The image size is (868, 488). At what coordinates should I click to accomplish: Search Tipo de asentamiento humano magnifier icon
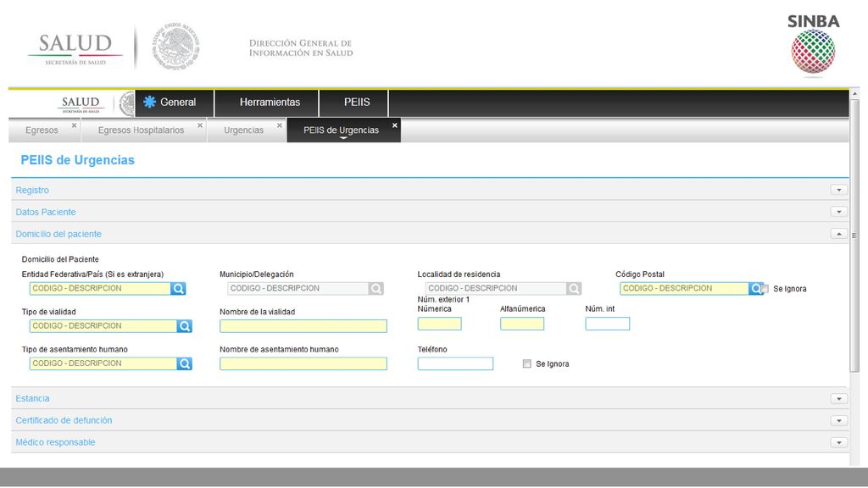coord(184,363)
